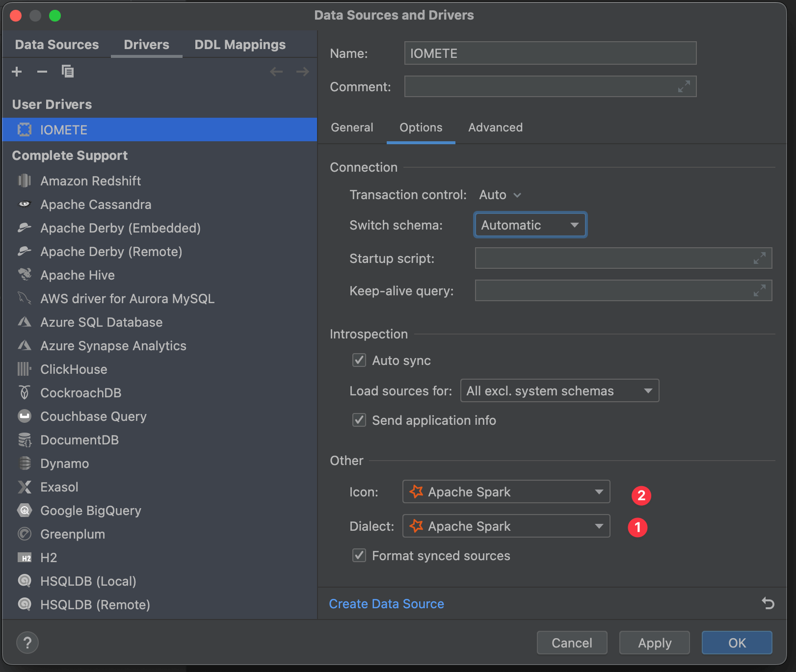
Task: Click the Apache Derby (Remote) icon
Action: point(25,251)
